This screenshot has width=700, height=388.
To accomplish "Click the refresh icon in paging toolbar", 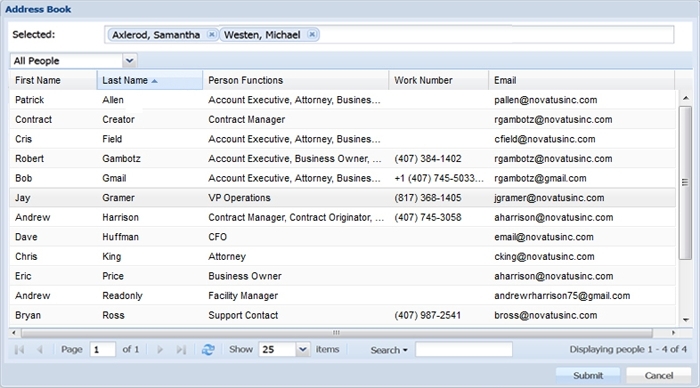I will (x=208, y=350).
